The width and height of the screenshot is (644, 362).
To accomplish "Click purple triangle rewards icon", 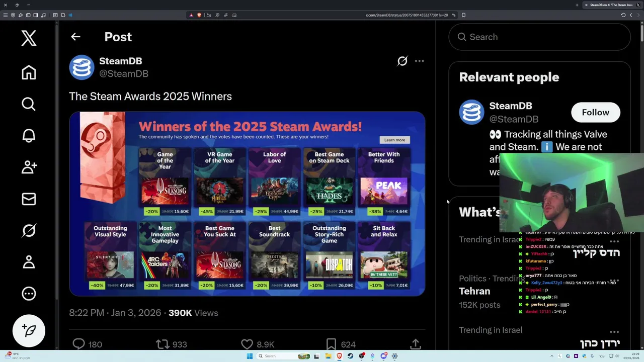I will pos(191,15).
